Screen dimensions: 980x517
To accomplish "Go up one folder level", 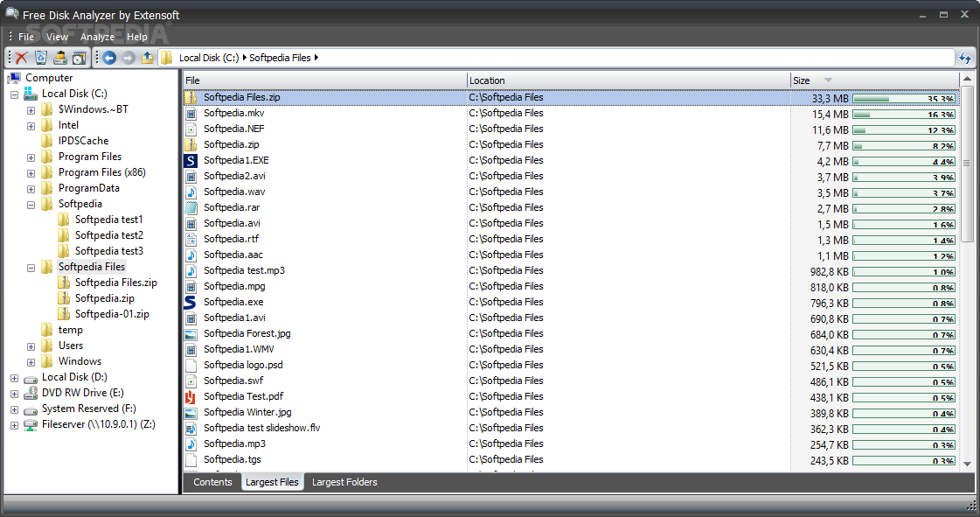I will point(148,58).
